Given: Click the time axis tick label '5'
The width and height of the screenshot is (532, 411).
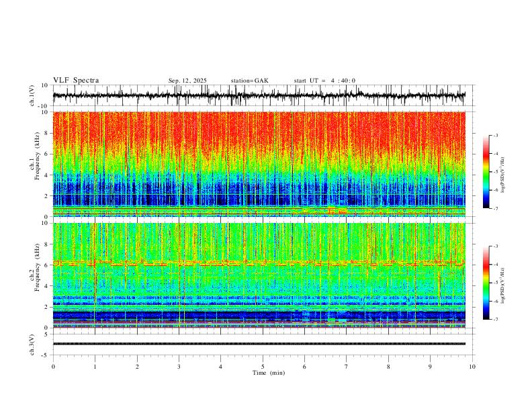Looking at the screenshot, I should pyautogui.click(x=263, y=367).
